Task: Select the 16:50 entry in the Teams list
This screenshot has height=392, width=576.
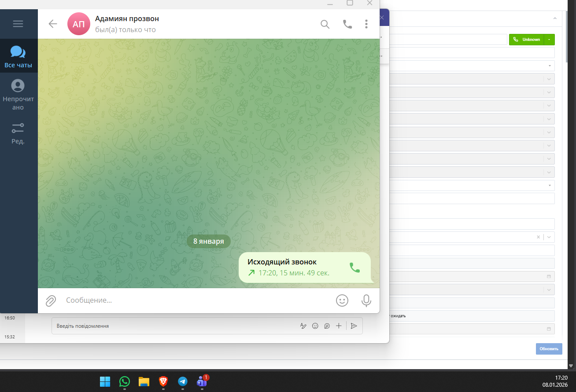Action: [x=10, y=318]
